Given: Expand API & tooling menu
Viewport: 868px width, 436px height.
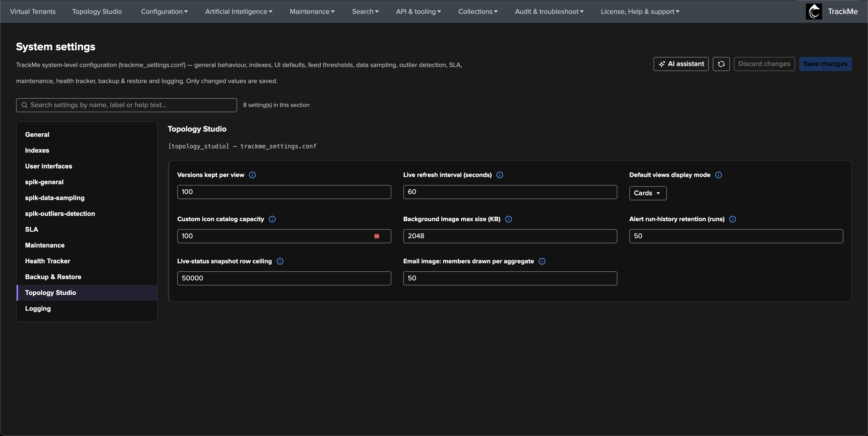Looking at the screenshot, I should coord(418,12).
